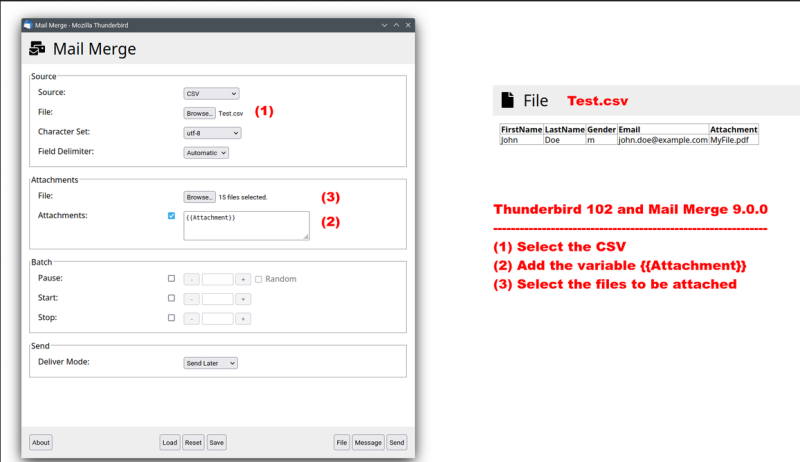Viewport: 800px width, 462px height.
Task: Click the Doe cell in table
Action: click(565, 140)
